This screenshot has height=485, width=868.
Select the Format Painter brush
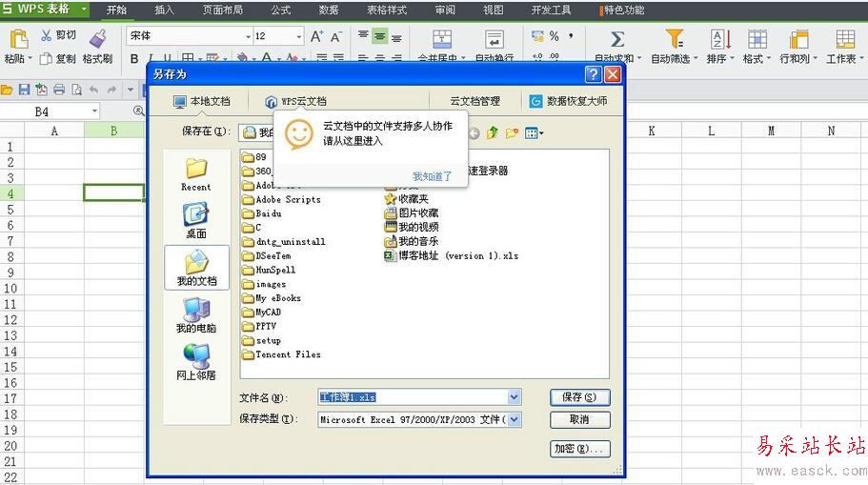coord(98,38)
